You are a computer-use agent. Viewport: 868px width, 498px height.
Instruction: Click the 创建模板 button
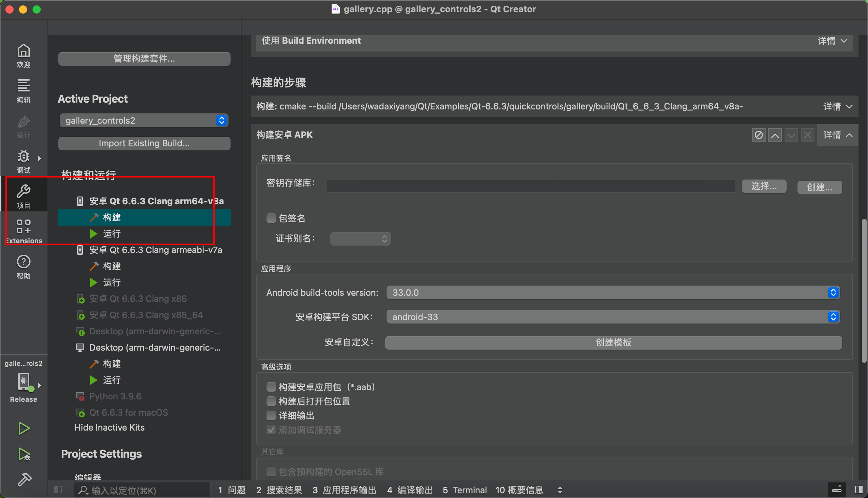[x=613, y=343]
